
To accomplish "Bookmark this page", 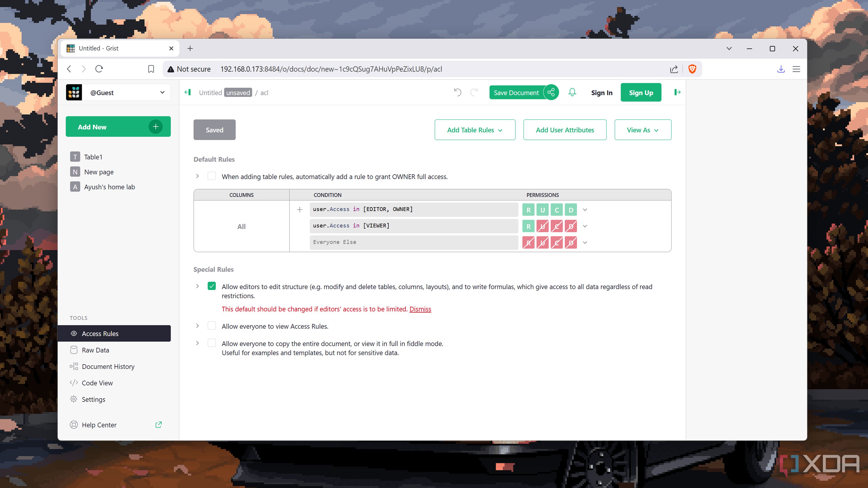I will click(151, 69).
